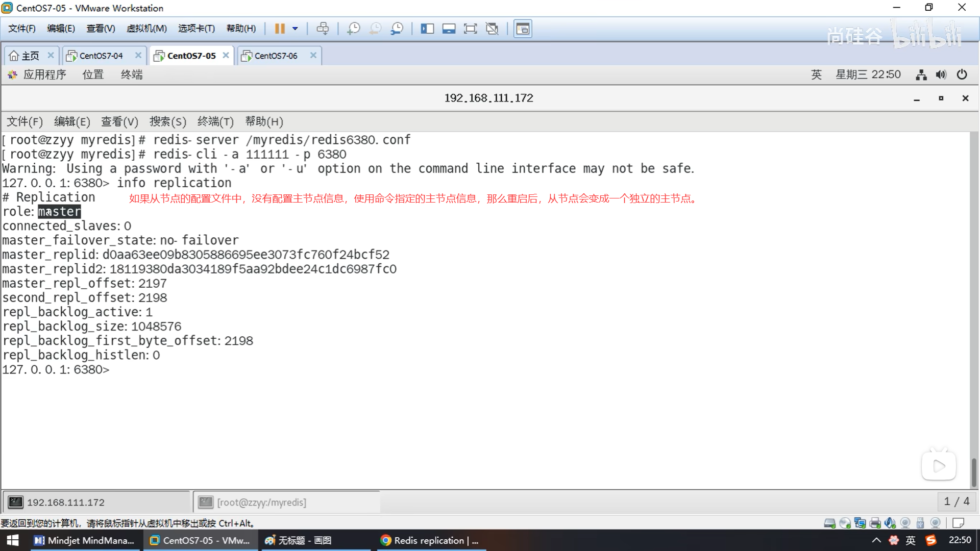980x551 pixels.
Task: Click the pause virtual machine button
Action: click(279, 29)
